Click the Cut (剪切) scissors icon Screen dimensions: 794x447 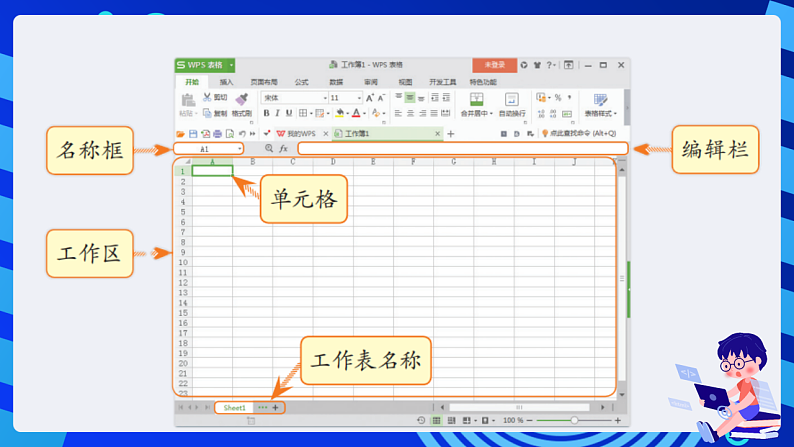[x=207, y=97]
